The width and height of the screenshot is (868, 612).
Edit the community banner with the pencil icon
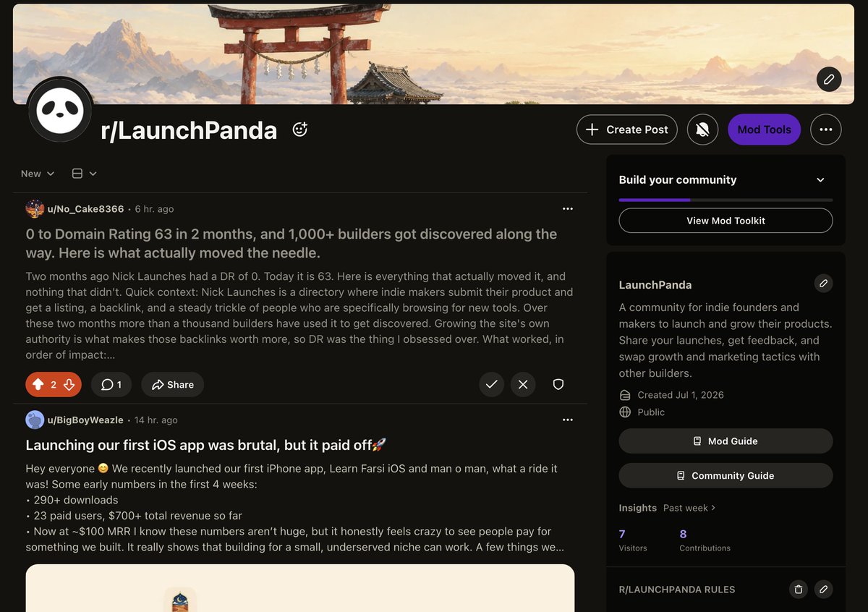[829, 79]
